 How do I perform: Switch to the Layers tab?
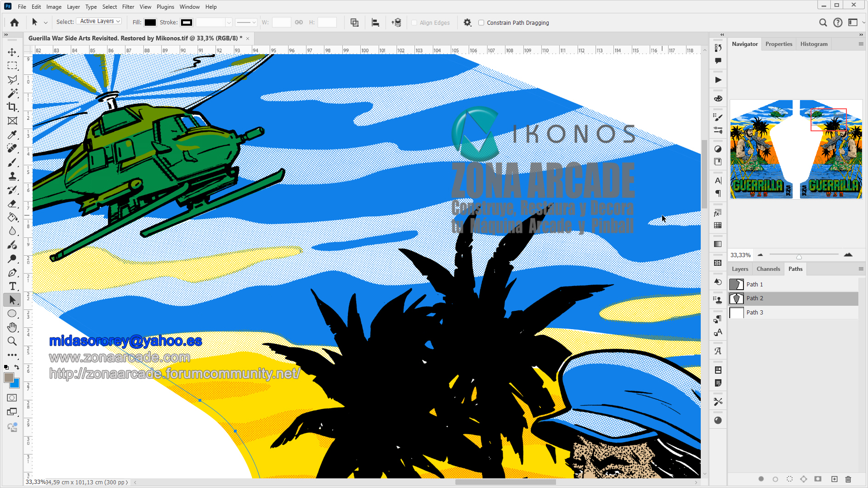click(x=740, y=269)
